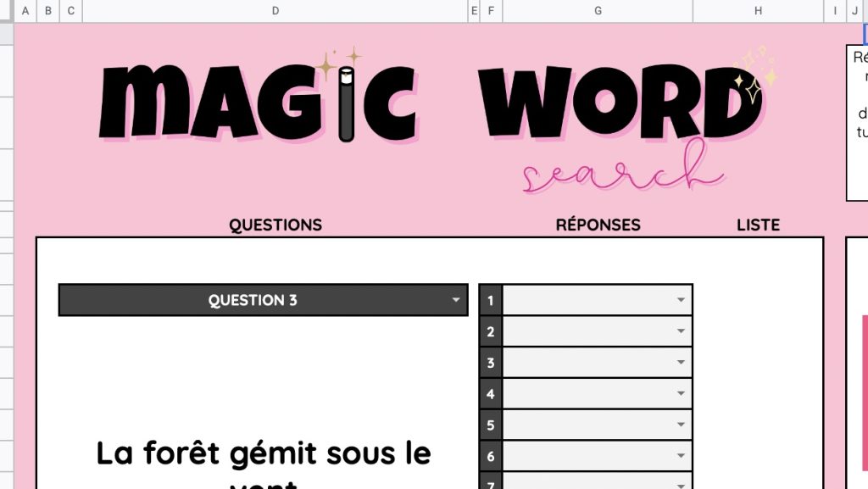Expand the dropdown for answer row 2
Viewport: 868px width, 489px height.
pyautogui.click(x=680, y=331)
